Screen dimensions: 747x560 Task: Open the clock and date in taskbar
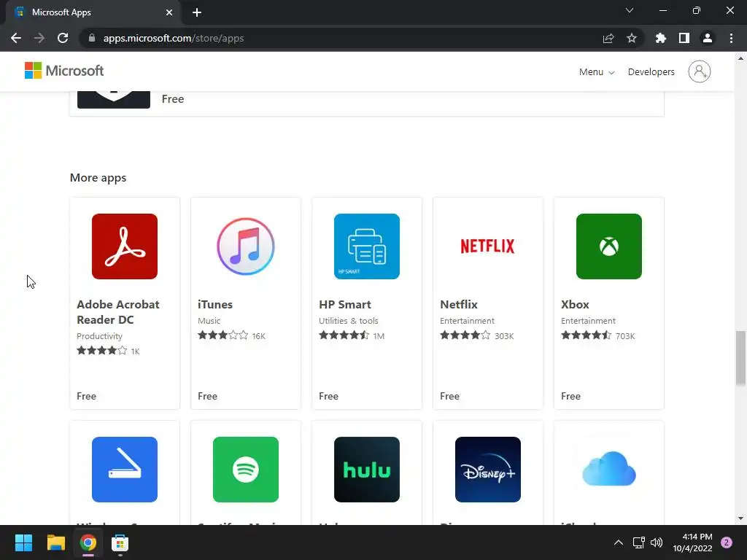pos(692,542)
